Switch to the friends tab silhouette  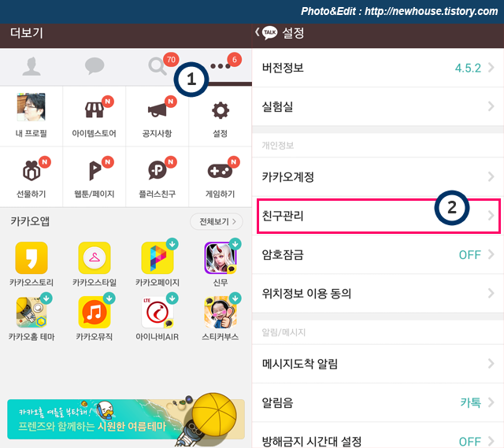[x=31, y=66]
